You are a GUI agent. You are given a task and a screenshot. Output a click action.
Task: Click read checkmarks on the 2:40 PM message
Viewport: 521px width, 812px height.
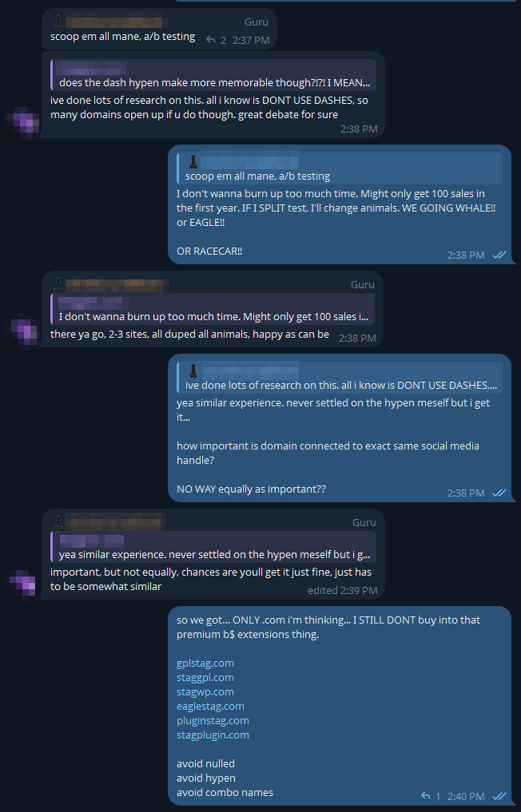(x=499, y=796)
